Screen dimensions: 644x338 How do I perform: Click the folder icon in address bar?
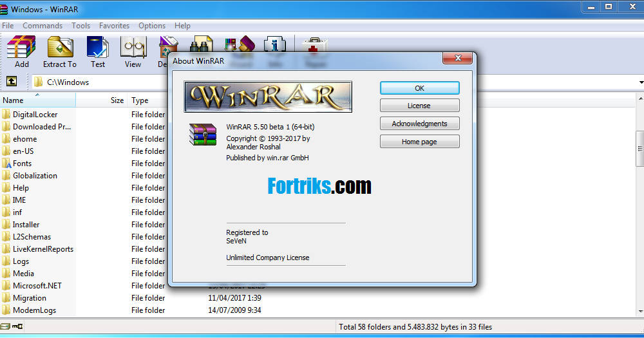pyautogui.click(x=38, y=82)
